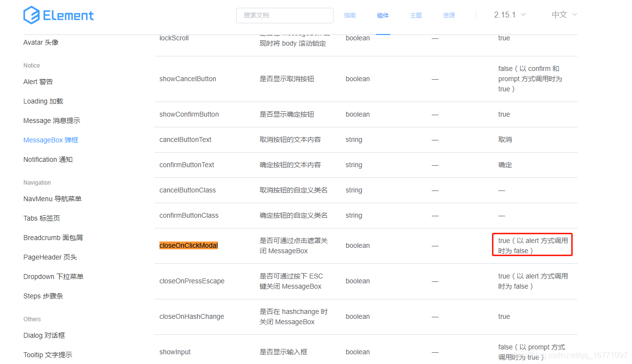
Task: Open PageHeader 页头 in sidebar
Action: click(50, 257)
